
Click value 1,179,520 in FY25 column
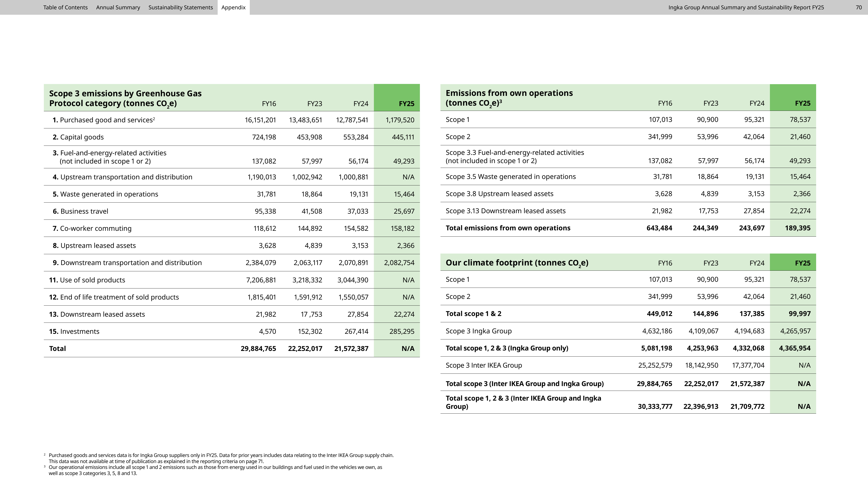pyautogui.click(x=400, y=120)
